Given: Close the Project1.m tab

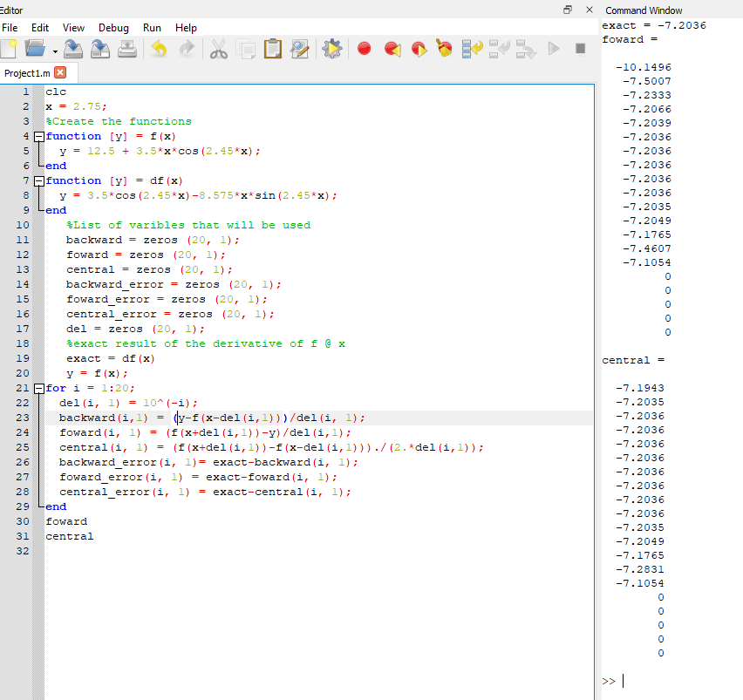Looking at the screenshot, I should (x=60, y=72).
